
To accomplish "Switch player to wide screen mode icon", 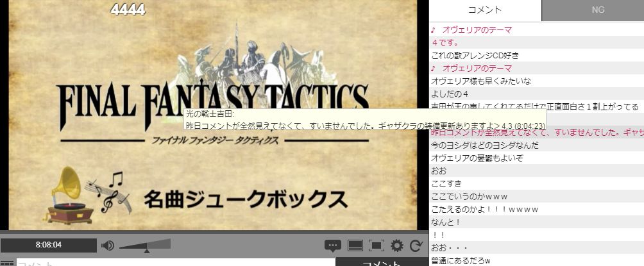I will tap(355, 245).
